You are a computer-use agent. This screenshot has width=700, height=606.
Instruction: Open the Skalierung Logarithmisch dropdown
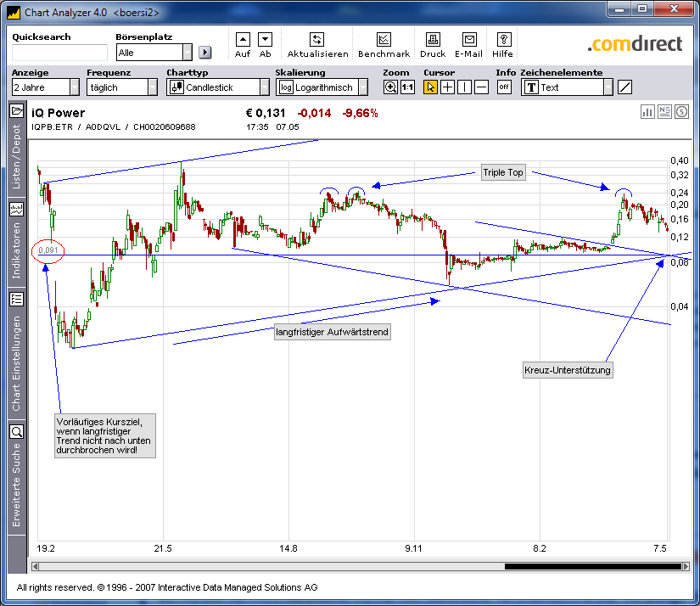363,87
